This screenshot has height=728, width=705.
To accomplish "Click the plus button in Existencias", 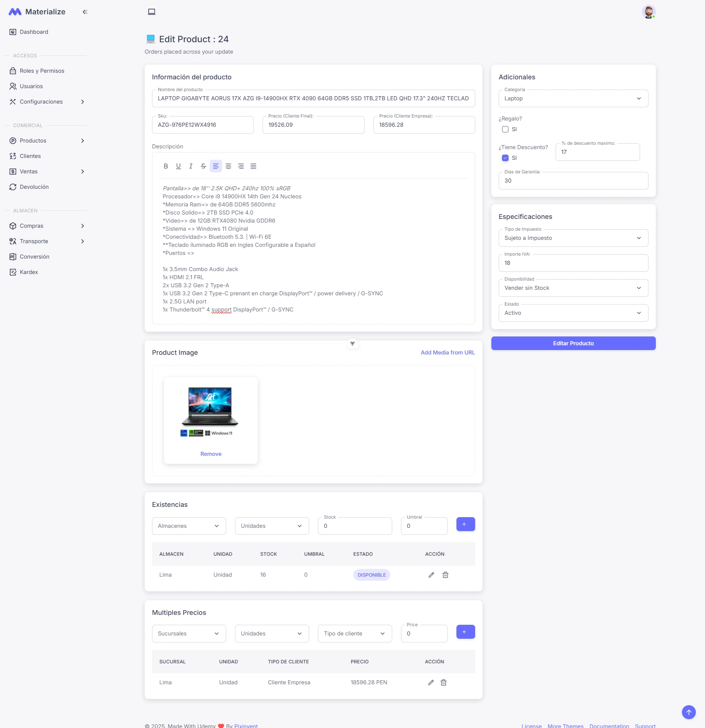I will (465, 524).
